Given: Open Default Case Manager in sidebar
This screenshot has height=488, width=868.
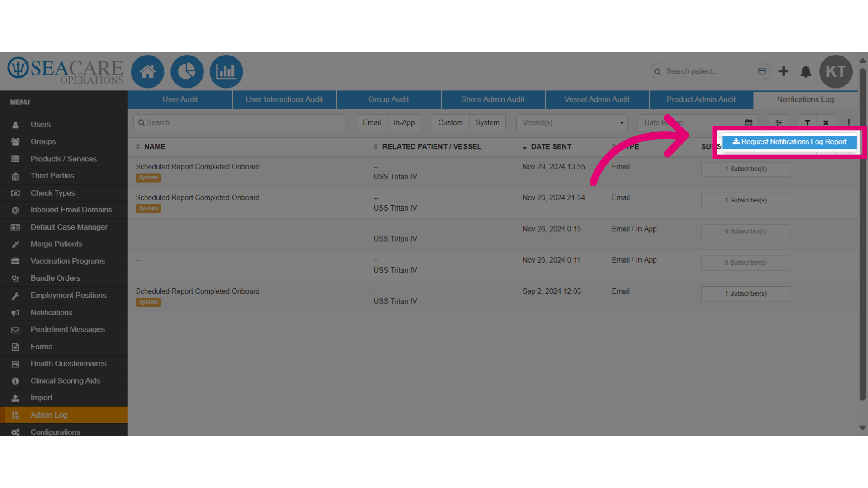Looking at the screenshot, I should click(64, 227).
